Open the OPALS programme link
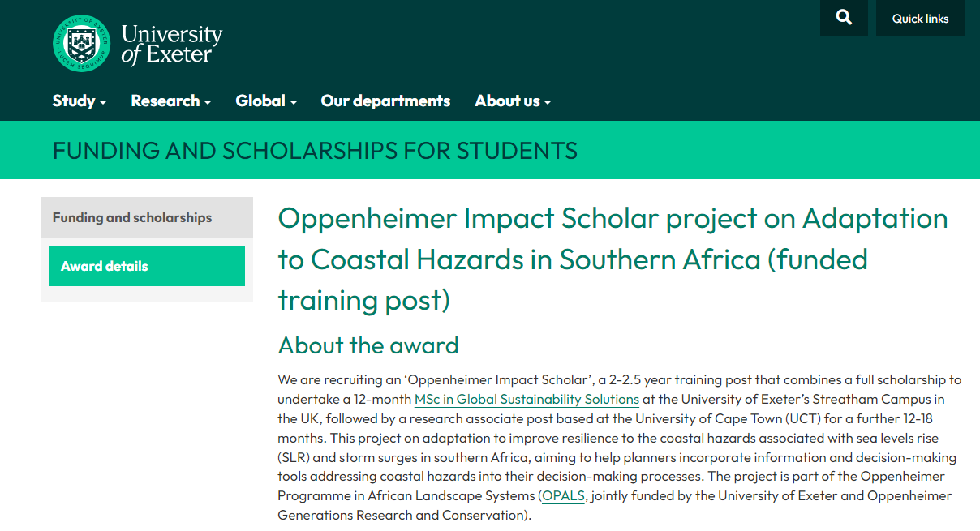The width and height of the screenshot is (980, 531). pos(563,495)
